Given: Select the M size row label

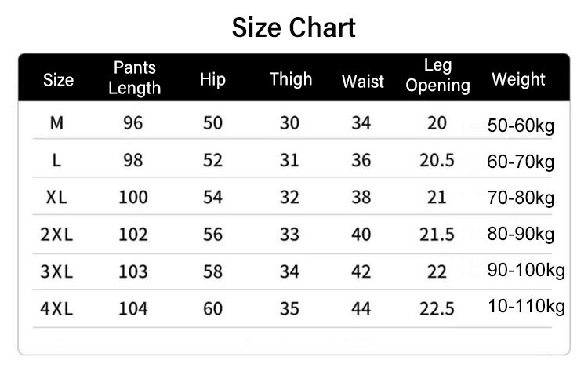Looking at the screenshot, I should pos(56,123).
